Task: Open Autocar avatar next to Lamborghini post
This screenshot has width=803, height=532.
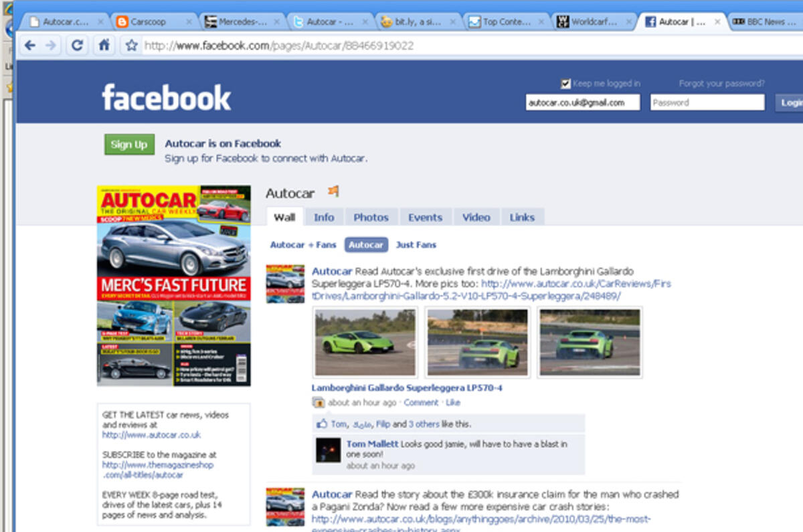Action: [285, 284]
